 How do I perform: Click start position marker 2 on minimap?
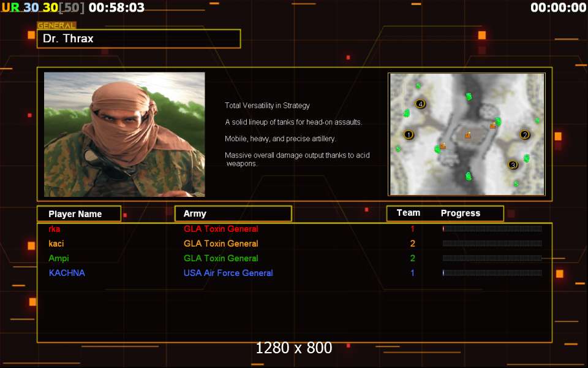[525, 134]
